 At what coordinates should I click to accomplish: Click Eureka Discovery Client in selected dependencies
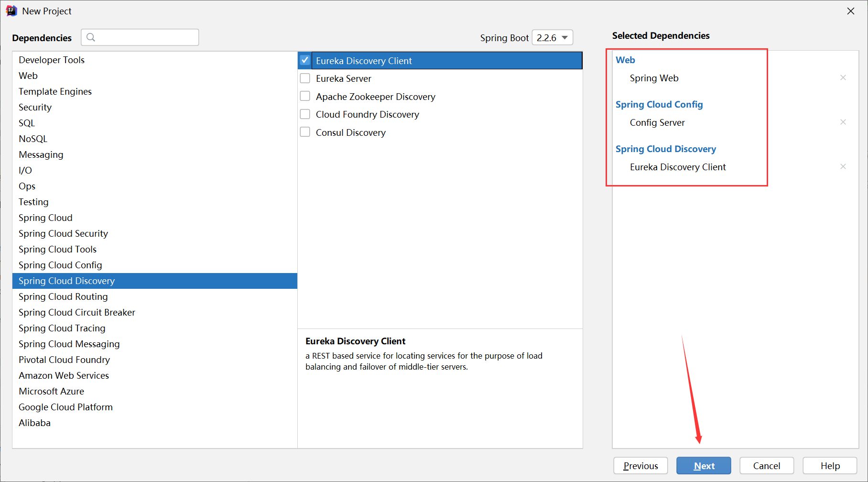pyautogui.click(x=678, y=167)
